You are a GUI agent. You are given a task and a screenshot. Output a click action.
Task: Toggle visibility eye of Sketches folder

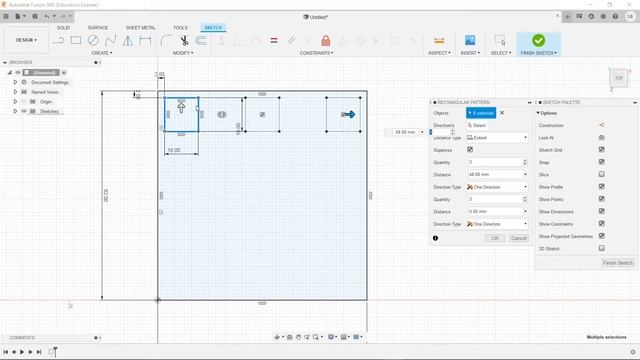24,111
